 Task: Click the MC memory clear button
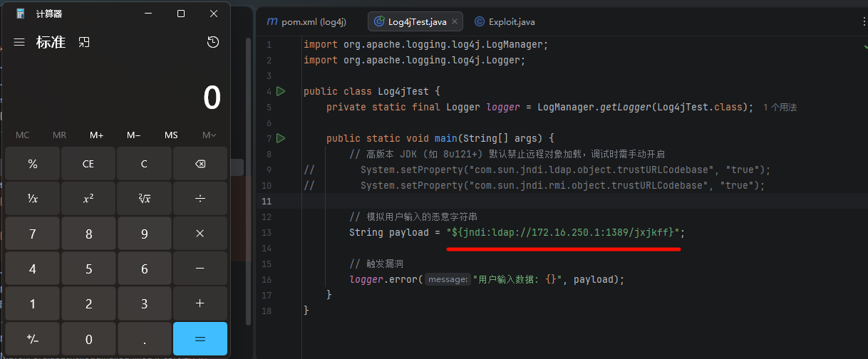click(23, 135)
